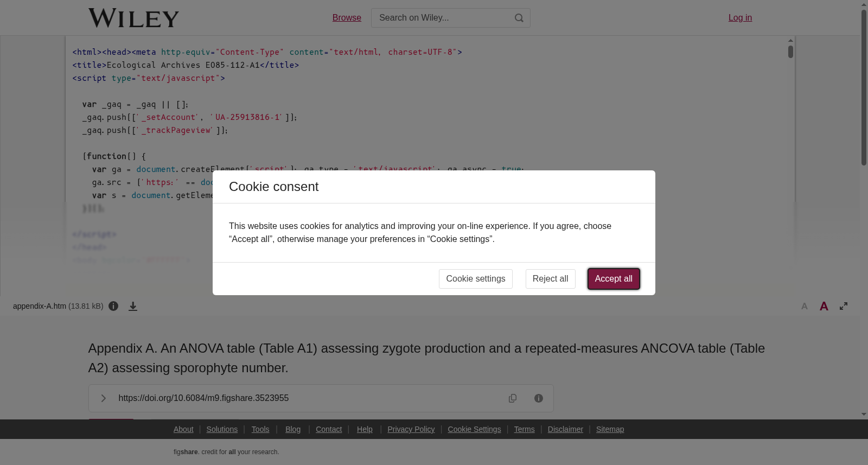The width and height of the screenshot is (868, 465).
Task: Open the Solutions footer link
Action: [222, 429]
